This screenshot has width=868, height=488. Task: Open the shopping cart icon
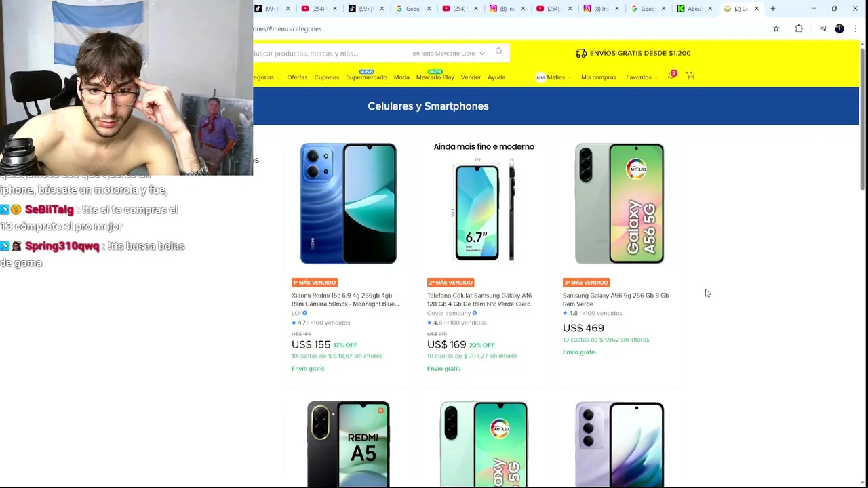point(690,76)
